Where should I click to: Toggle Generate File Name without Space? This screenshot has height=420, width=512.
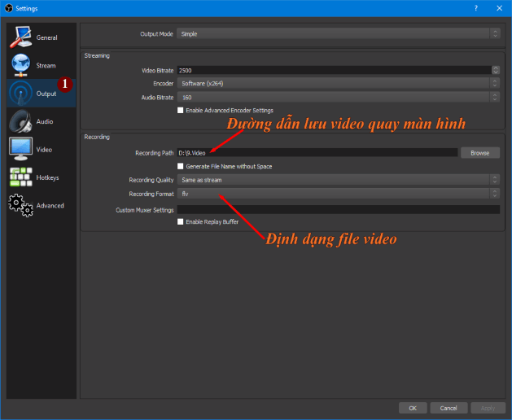(181, 166)
